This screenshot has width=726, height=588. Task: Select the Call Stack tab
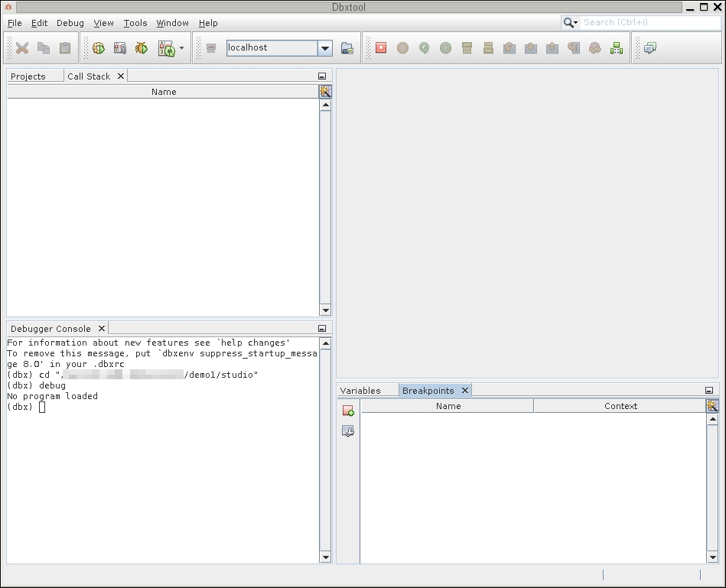pos(89,76)
